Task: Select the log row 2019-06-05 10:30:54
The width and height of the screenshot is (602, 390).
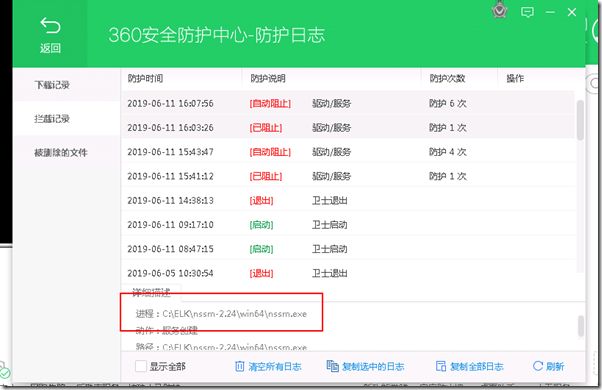Action: point(348,273)
